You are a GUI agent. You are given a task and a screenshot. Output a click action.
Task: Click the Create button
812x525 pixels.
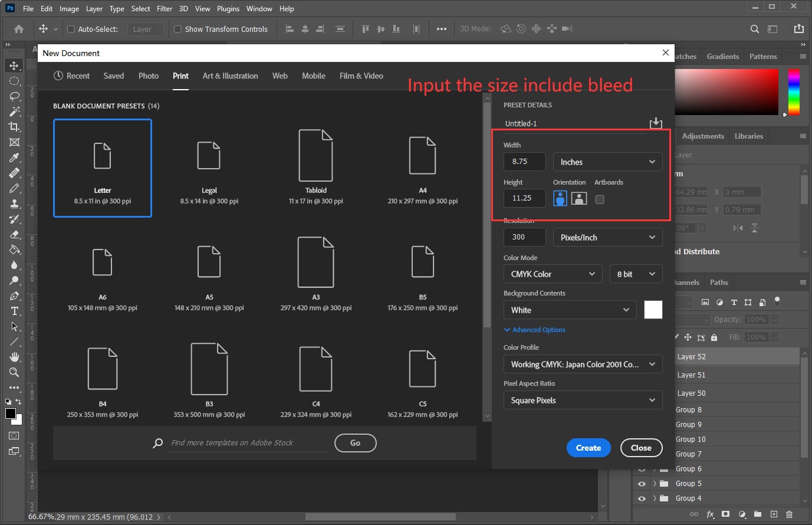pyautogui.click(x=589, y=448)
